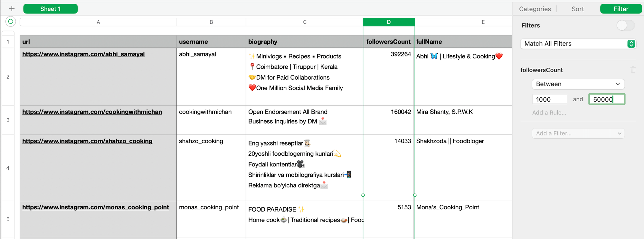Expand the Between rule dropdown
The image size is (644, 239).
click(x=578, y=84)
